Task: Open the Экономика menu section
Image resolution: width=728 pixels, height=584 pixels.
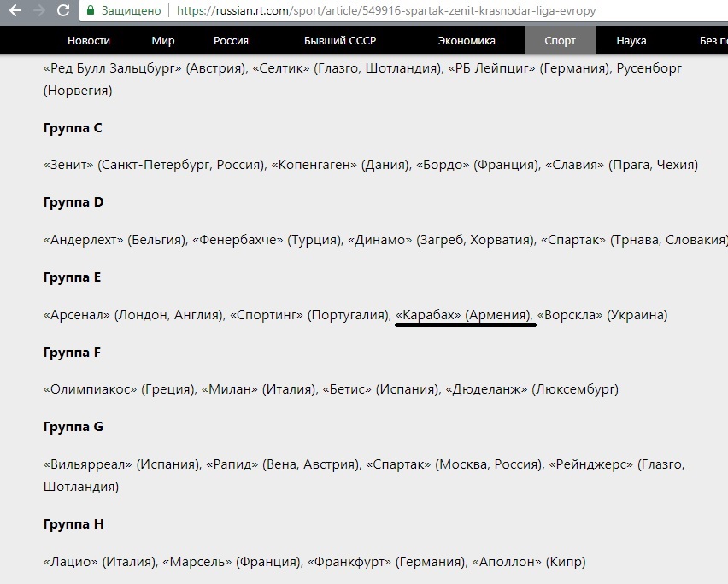Action: 467,41
